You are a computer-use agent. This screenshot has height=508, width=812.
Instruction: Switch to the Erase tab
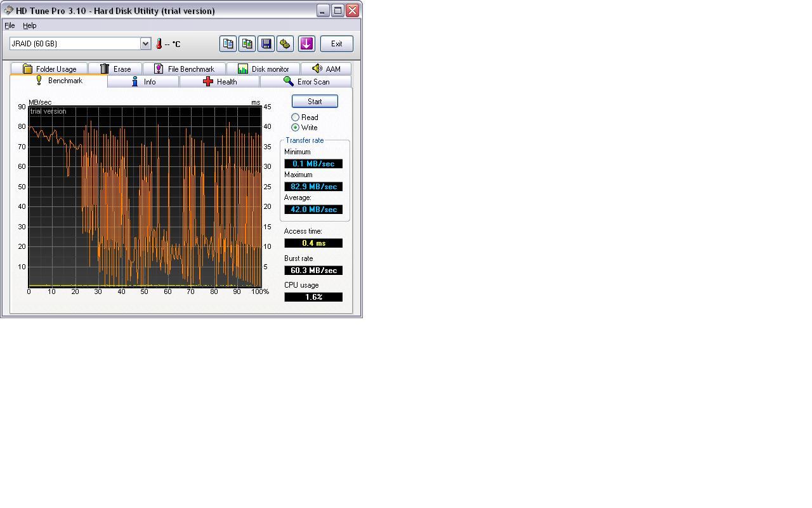(115, 69)
